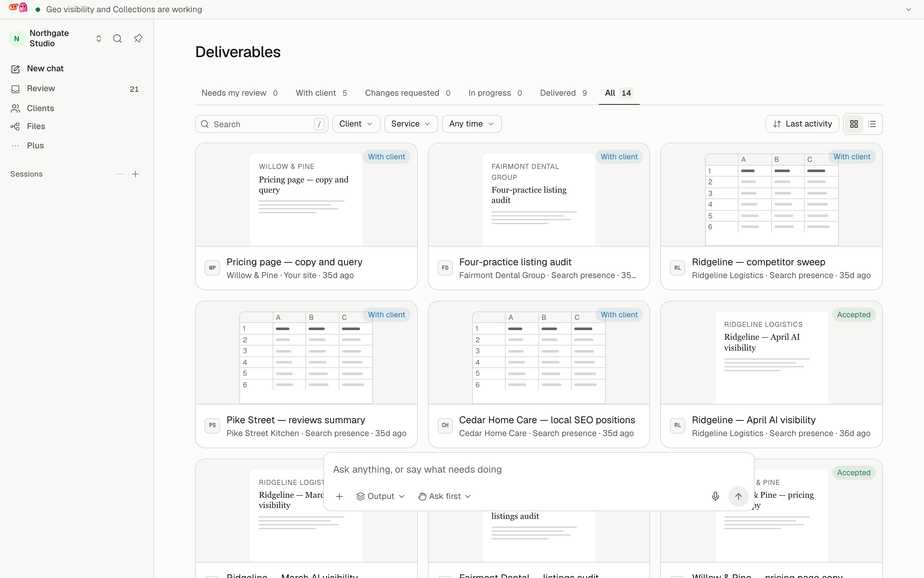Viewport: 924px width, 578px height.
Task: Open Files in the sidebar
Action: click(x=76, y=127)
